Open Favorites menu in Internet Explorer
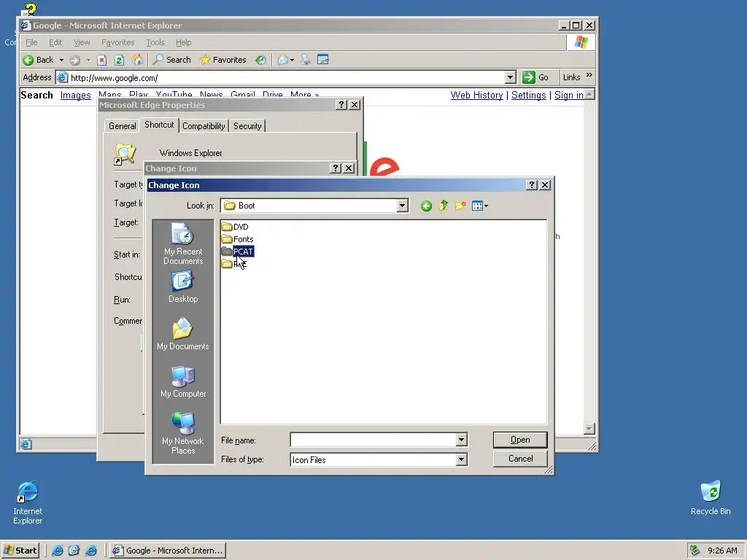Screen dimensions: 747x560 (117, 42)
